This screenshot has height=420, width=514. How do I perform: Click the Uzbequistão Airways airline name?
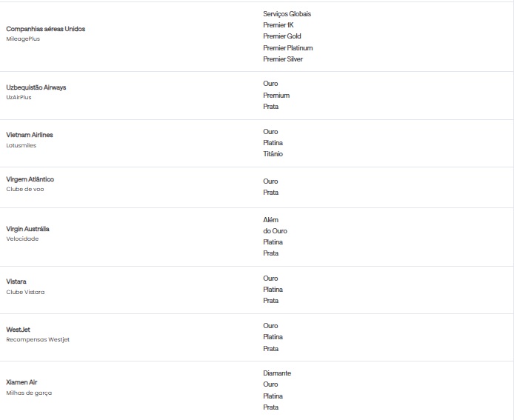tap(36, 87)
